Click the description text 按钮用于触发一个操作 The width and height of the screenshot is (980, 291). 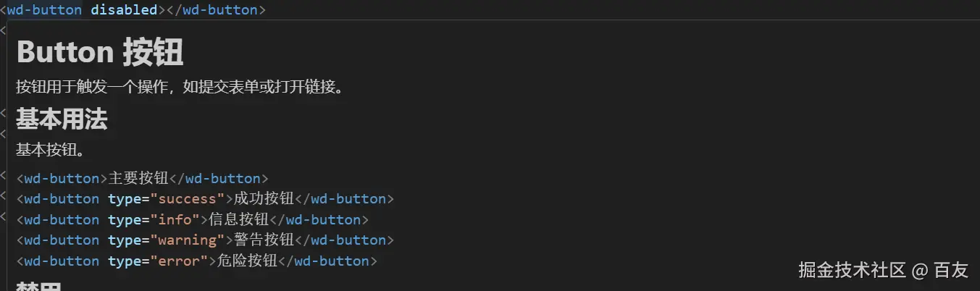pos(179,88)
